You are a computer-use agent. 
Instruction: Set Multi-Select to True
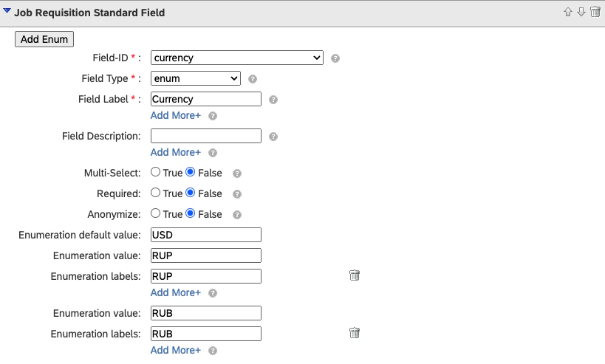coord(155,172)
